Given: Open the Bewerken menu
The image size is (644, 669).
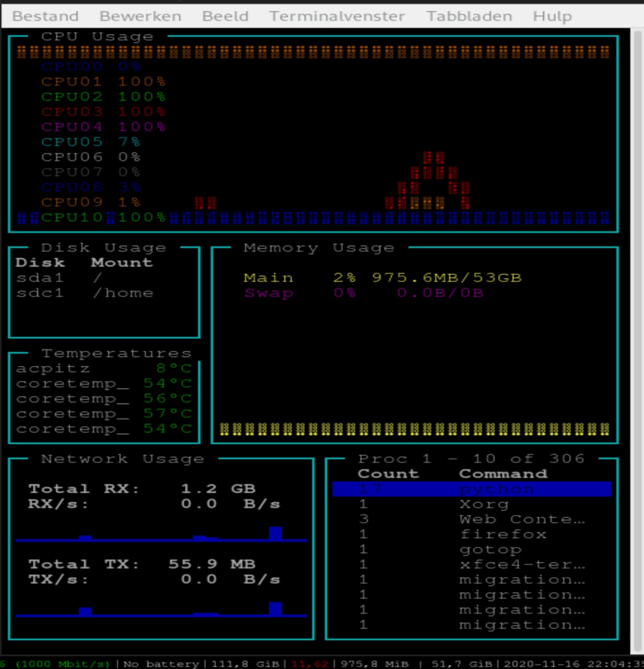Looking at the screenshot, I should [140, 16].
